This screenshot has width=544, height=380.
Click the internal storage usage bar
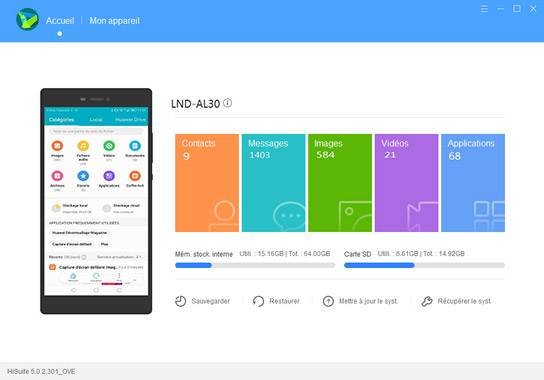click(x=255, y=265)
